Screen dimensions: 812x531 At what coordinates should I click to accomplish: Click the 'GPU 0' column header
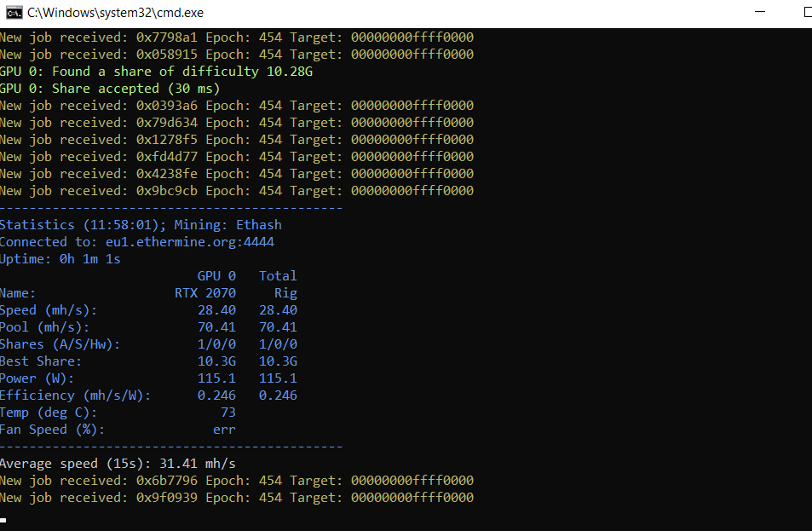216,276
